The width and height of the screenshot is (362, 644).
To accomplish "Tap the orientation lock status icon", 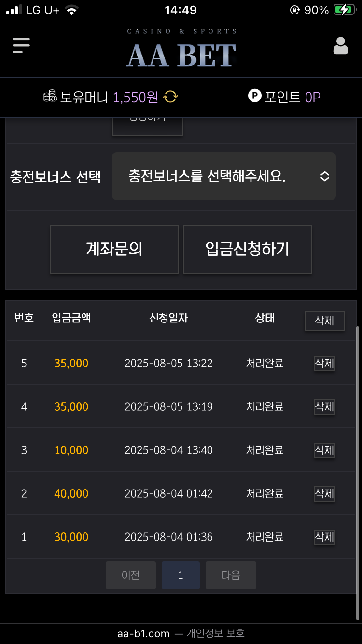I will point(294,10).
